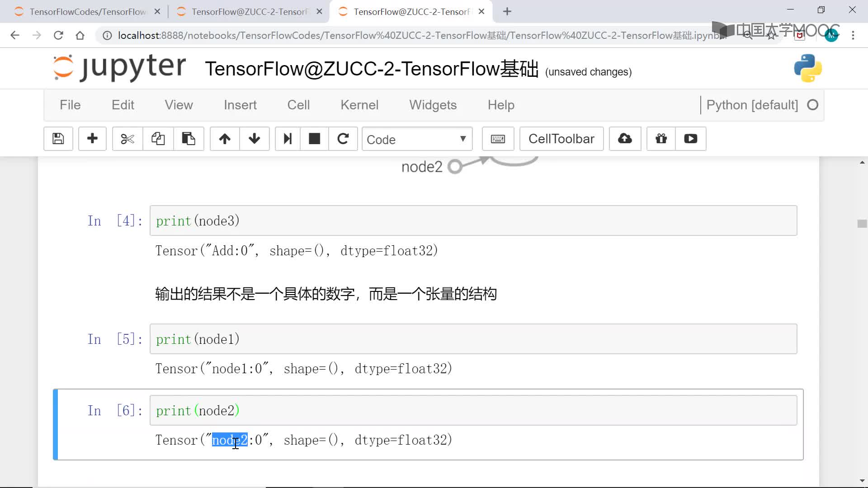This screenshot has width=868, height=488.
Task: Interrupt kernel with the stop icon
Action: pyautogui.click(x=314, y=139)
